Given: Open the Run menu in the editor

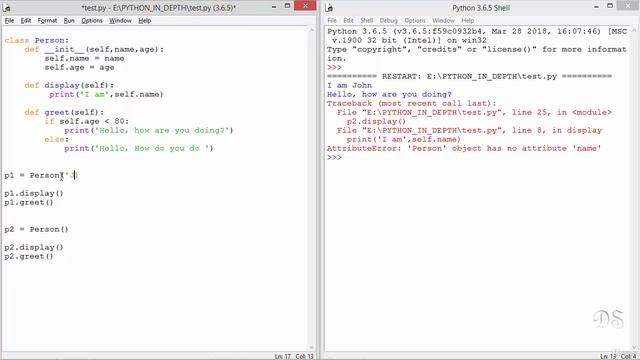Looking at the screenshot, I should pyautogui.click(x=69, y=20).
